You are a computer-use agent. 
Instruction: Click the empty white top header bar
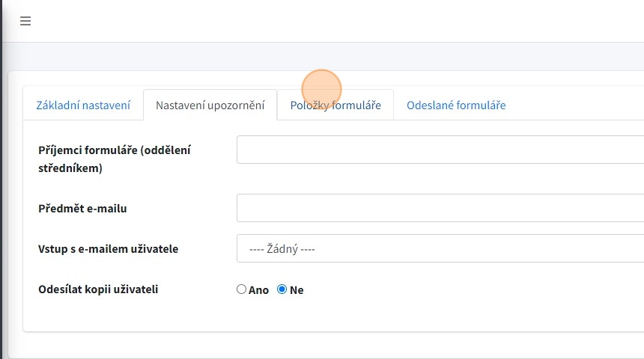337,21
